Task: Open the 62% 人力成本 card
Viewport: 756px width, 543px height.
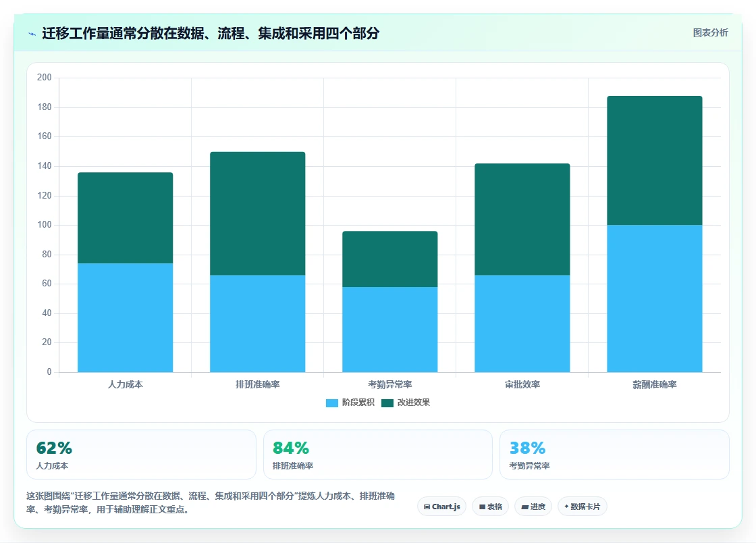Action: 141,455
